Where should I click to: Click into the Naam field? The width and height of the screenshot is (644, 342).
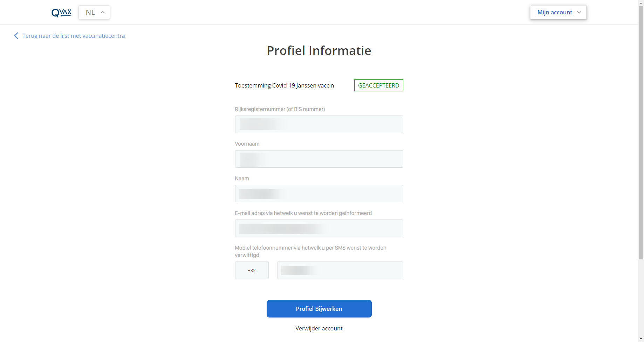click(319, 194)
